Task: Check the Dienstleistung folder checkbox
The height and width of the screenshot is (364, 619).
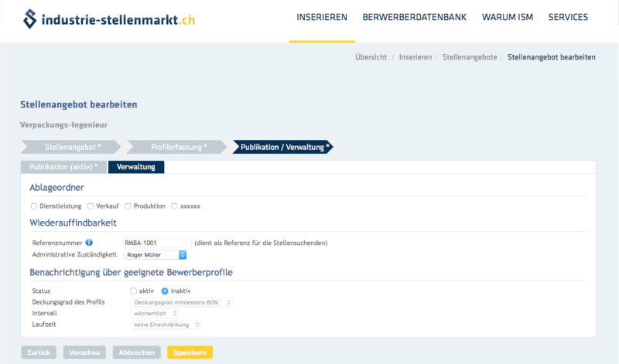Action: 34,206
